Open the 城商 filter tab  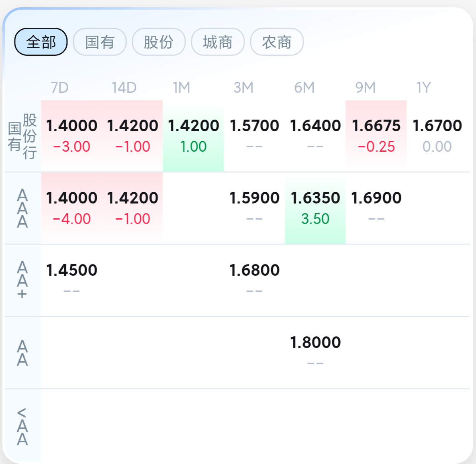coord(218,42)
